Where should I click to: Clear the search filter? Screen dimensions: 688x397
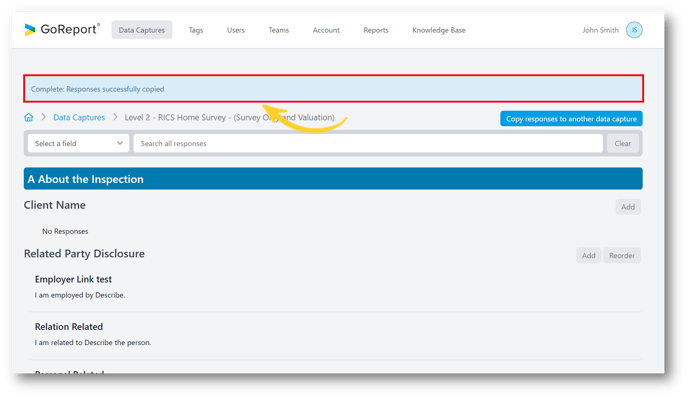coord(623,143)
